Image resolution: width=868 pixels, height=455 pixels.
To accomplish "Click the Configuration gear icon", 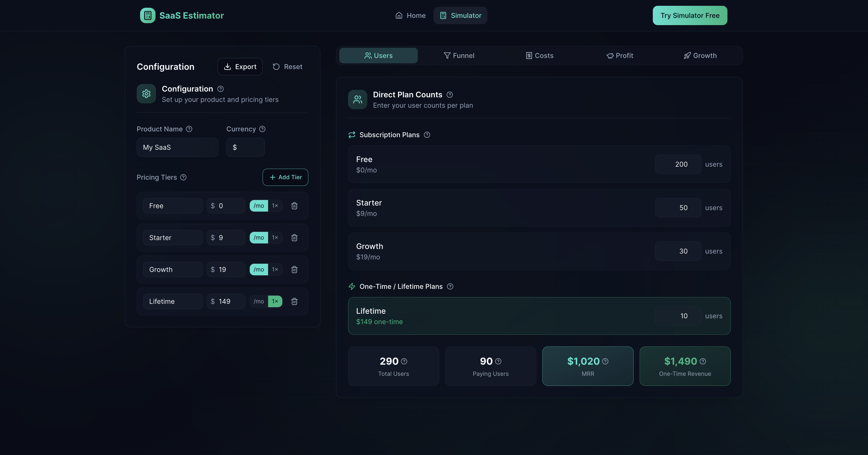I will tap(146, 94).
